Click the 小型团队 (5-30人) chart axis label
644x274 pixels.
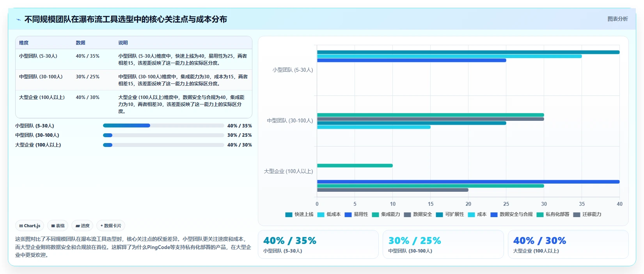tap(293, 70)
